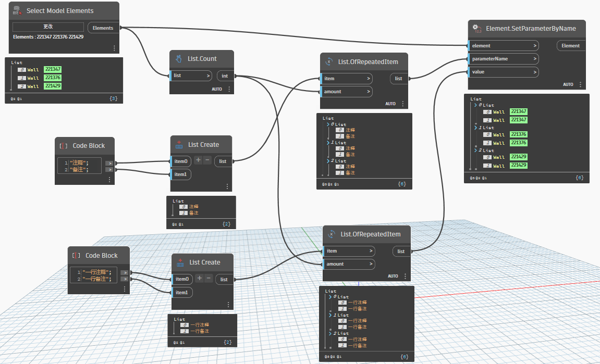Click bracket icon of Code Block with "注释"
600x364 pixels.
(x=64, y=146)
